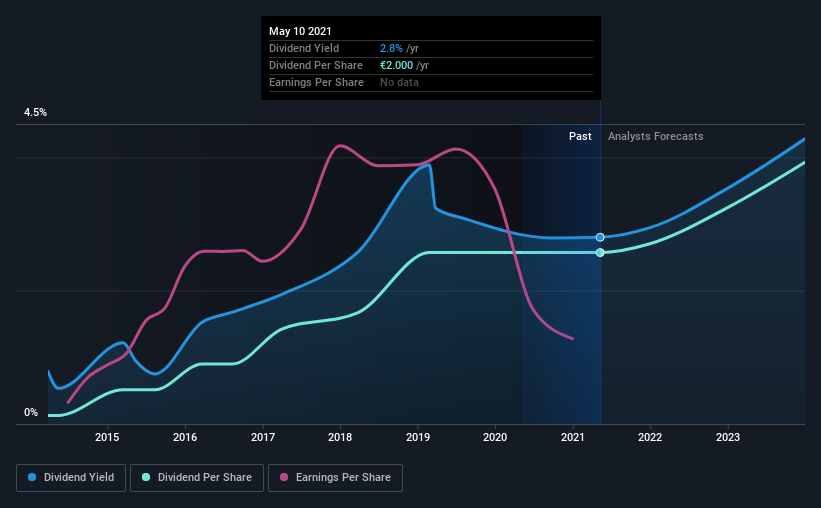Click the 2018 x-axis label
821x508 pixels.
[340, 437]
